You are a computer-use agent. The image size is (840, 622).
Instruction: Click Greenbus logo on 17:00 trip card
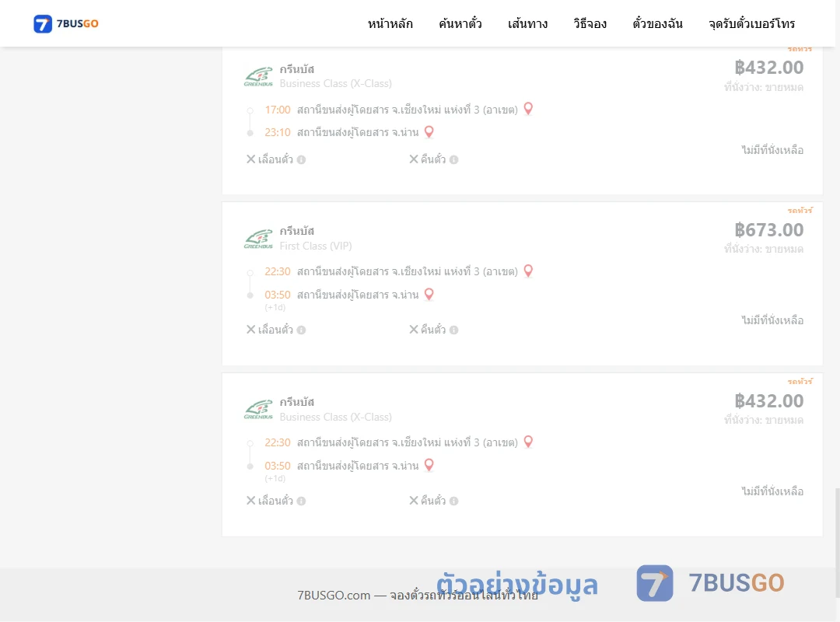coord(258,76)
